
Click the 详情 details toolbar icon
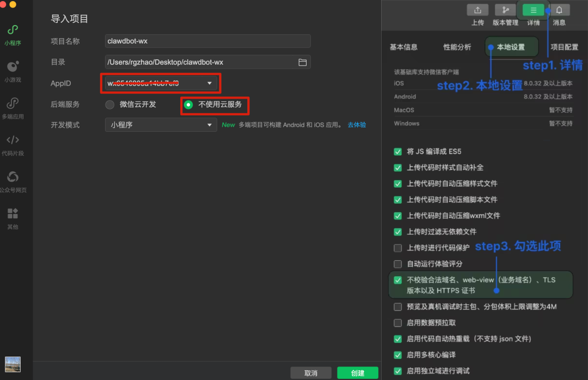[x=533, y=10]
